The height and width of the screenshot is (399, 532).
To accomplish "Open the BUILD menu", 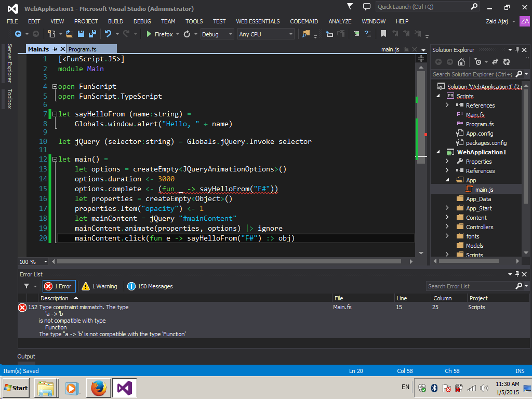I will click(x=115, y=21).
